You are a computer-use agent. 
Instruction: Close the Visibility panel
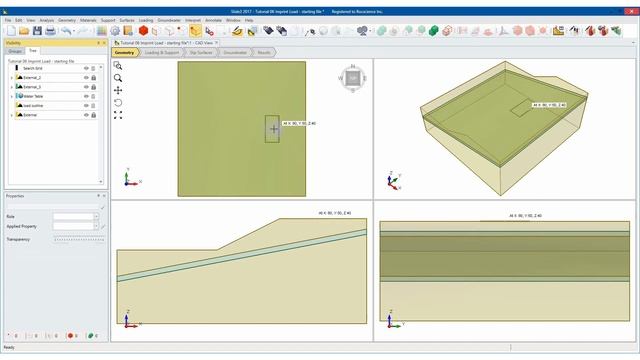pyautogui.click(x=104, y=43)
